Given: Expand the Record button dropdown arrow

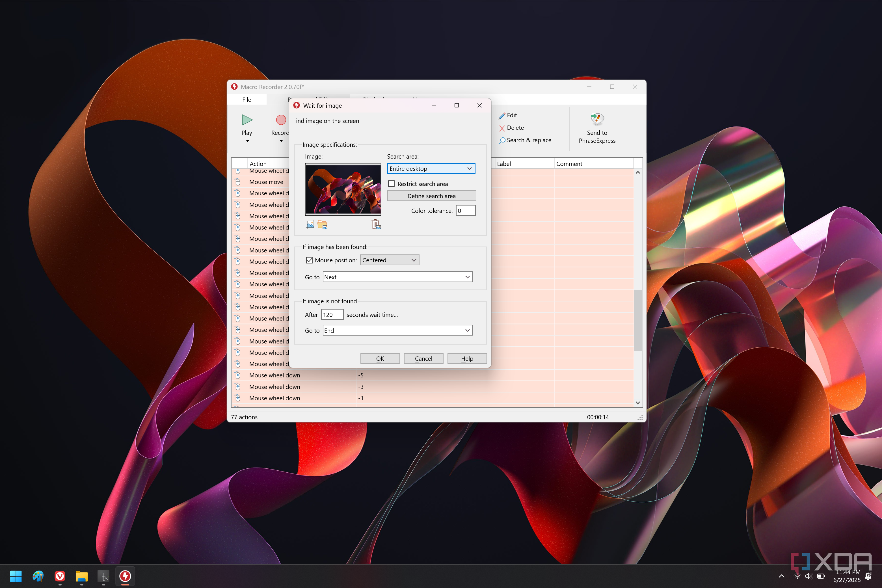Looking at the screenshot, I should [281, 141].
